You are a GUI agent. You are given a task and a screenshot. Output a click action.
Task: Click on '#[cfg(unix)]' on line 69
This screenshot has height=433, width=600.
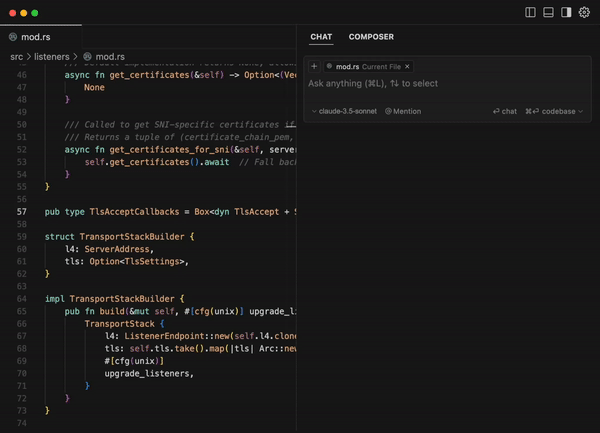click(x=134, y=361)
